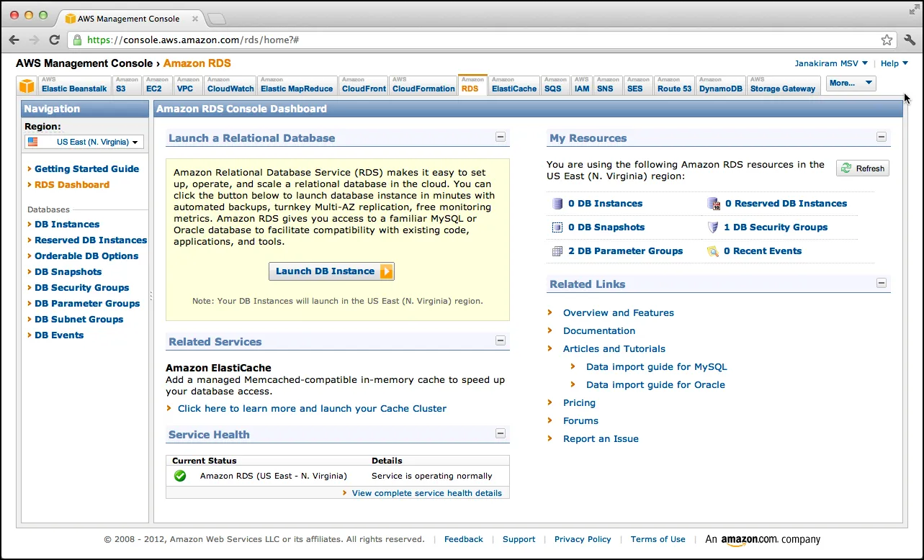Open the Elastic Beanstalk tab

click(x=74, y=86)
